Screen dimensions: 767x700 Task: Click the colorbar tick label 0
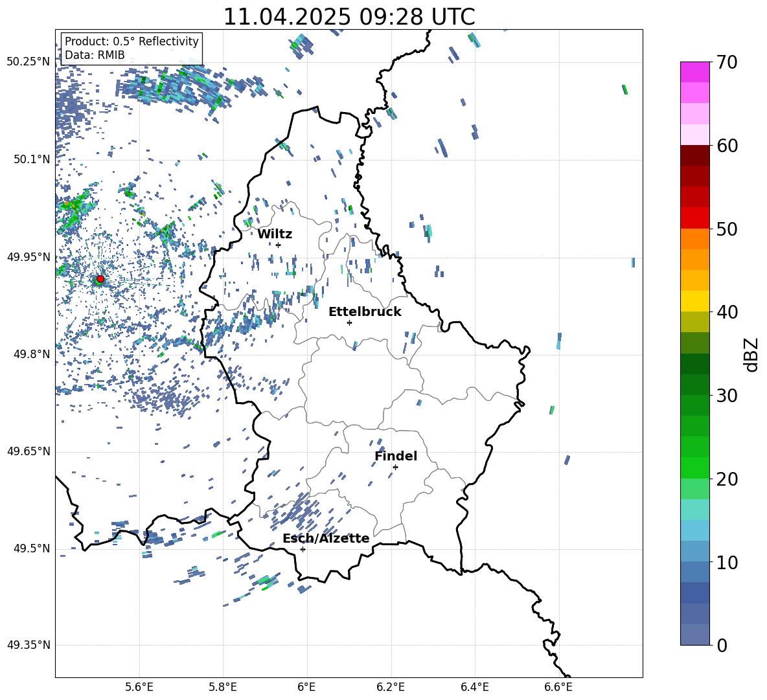(722, 646)
